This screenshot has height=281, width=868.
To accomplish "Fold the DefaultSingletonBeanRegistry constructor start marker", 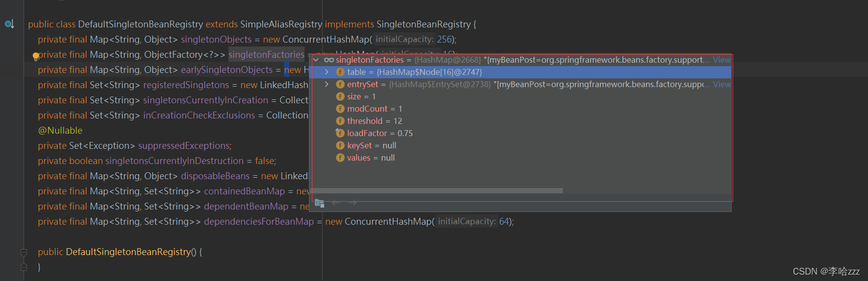I will pyautogui.click(x=24, y=252).
